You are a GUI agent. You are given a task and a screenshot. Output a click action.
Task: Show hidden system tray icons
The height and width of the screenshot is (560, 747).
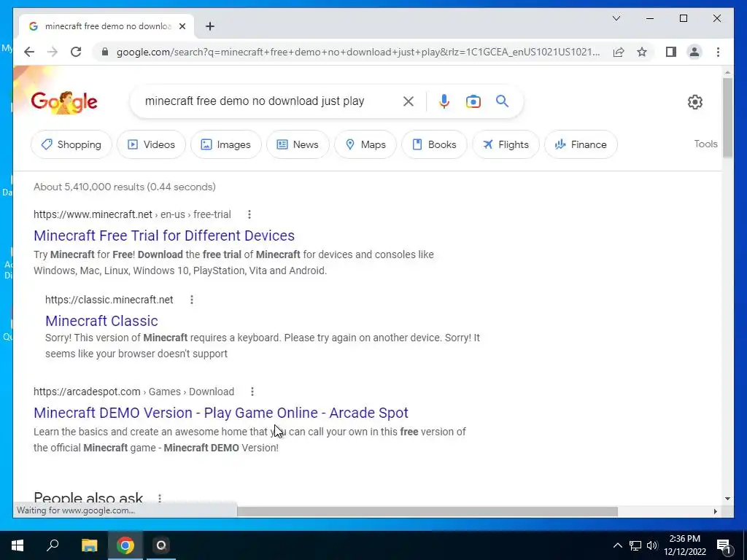[617, 545]
